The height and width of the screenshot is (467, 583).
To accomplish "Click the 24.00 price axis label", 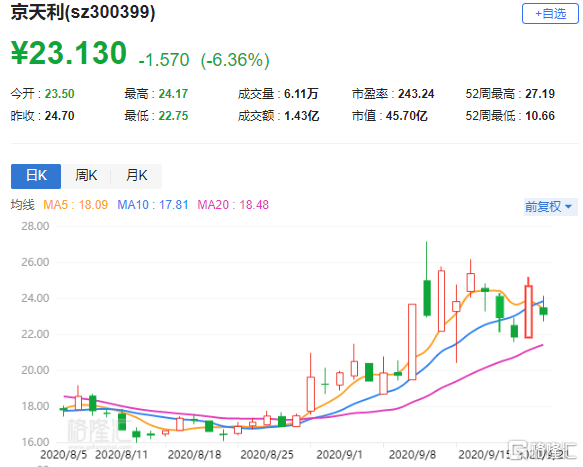I will [x=35, y=298].
